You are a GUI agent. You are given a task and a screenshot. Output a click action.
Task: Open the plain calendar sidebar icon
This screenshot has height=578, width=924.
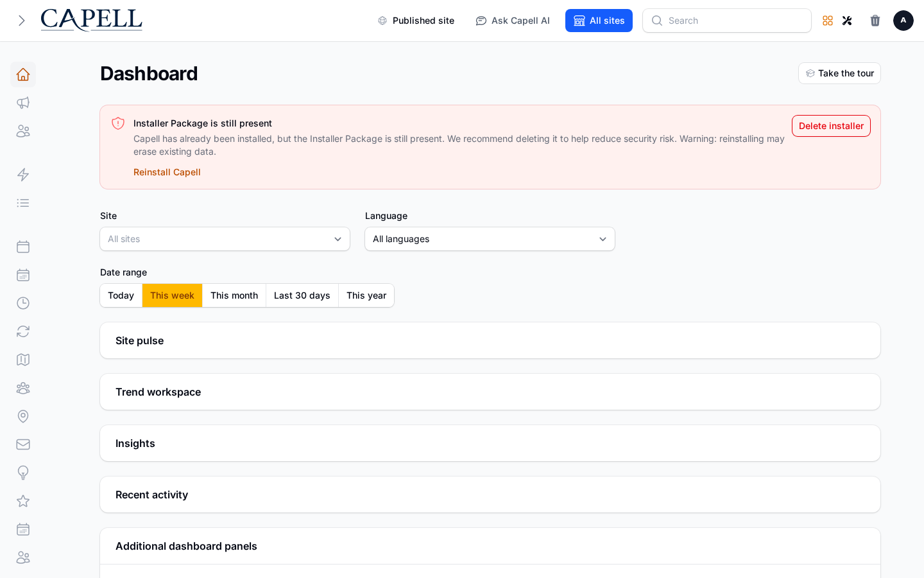point(23,247)
